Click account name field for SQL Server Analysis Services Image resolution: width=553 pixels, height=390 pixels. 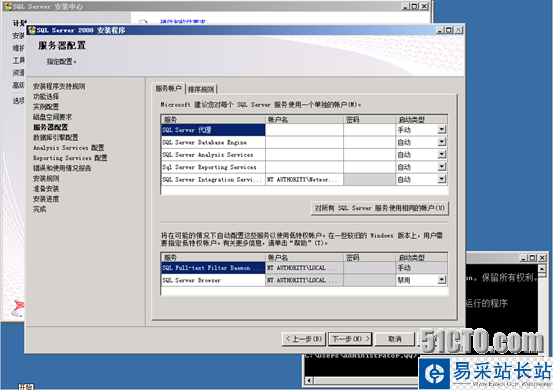pyautogui.click(x=304, y=154)
